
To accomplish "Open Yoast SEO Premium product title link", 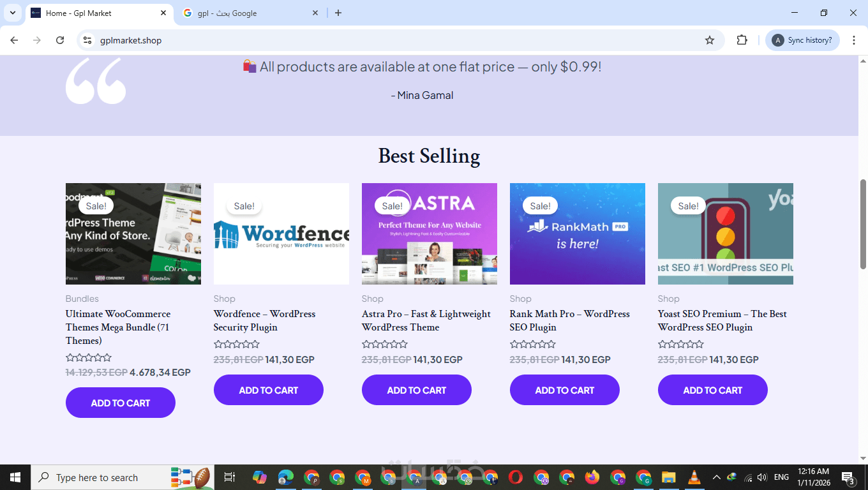I will coord(722,320).
